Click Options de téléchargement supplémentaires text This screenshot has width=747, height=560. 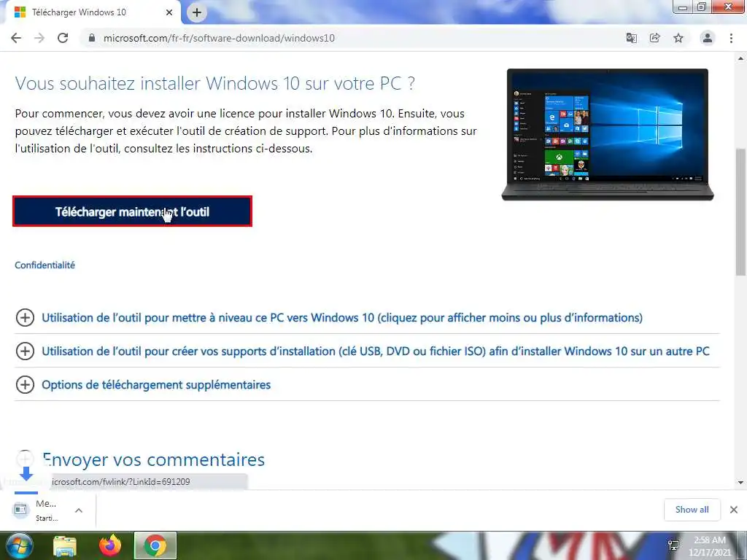pos(156,385)
